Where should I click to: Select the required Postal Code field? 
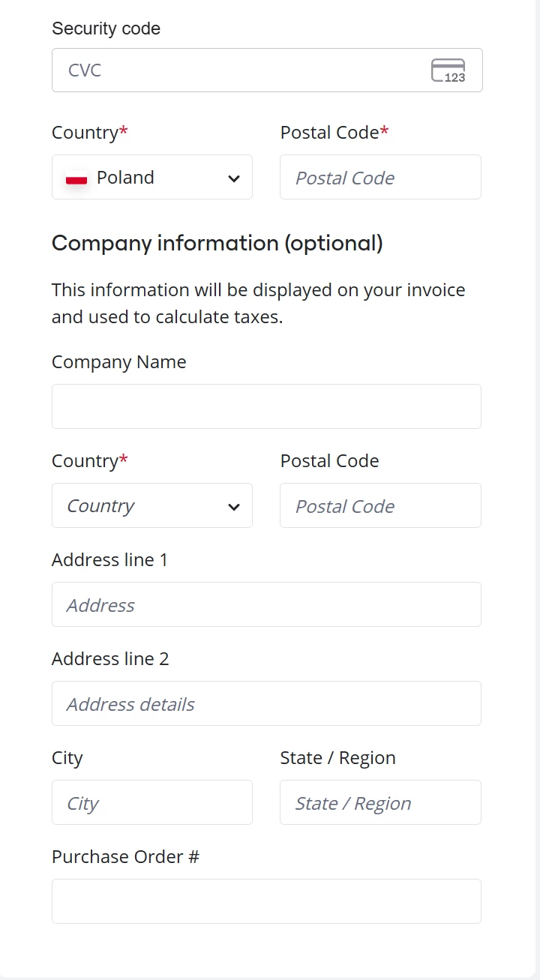[380, 177]
